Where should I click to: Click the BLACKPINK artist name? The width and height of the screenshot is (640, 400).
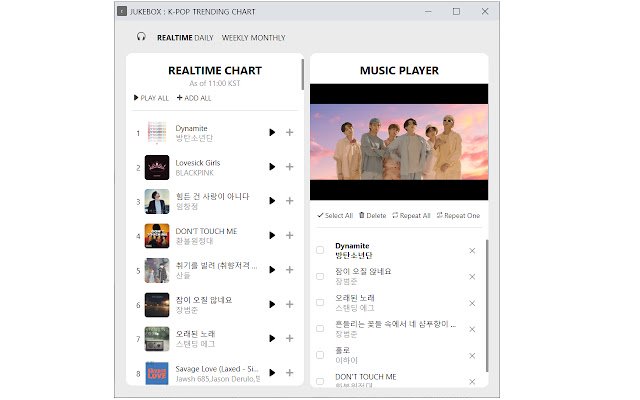point(194,173)
